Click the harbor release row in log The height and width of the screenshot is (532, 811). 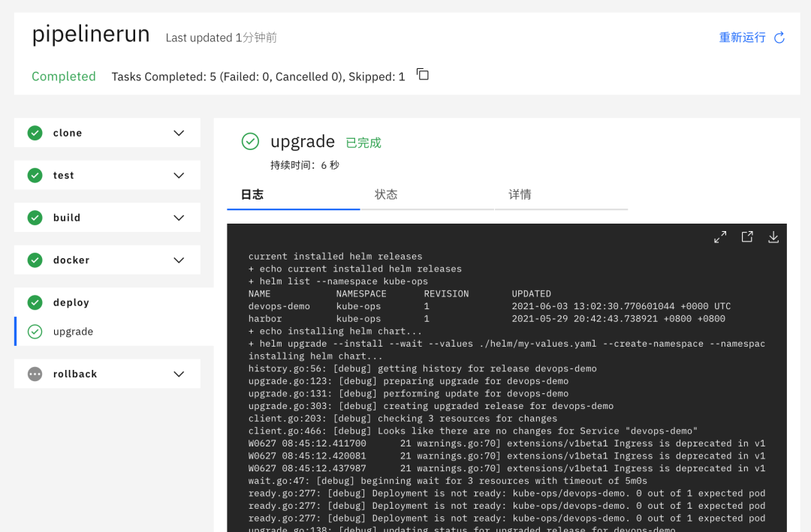[487, 318]
